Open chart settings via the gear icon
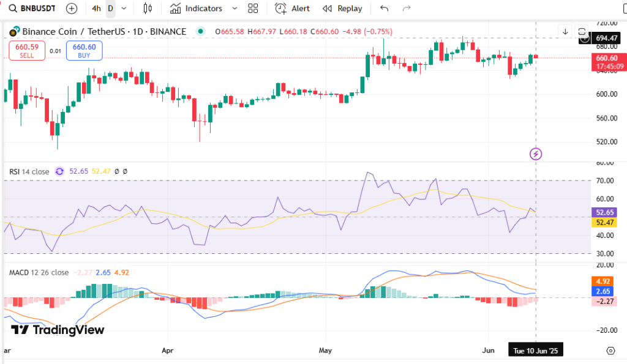The width and height of the screenshot is (627, 364). (x=610, y=351)
